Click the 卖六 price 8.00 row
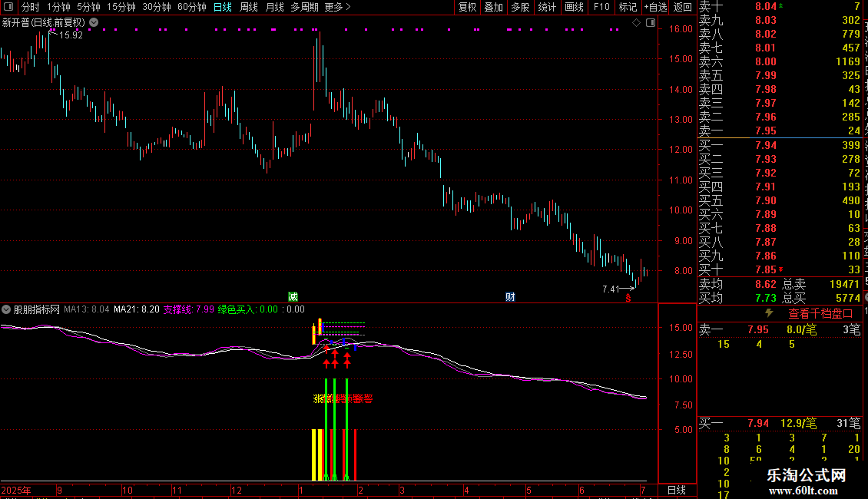868x499 pixels. click(780, 61)
